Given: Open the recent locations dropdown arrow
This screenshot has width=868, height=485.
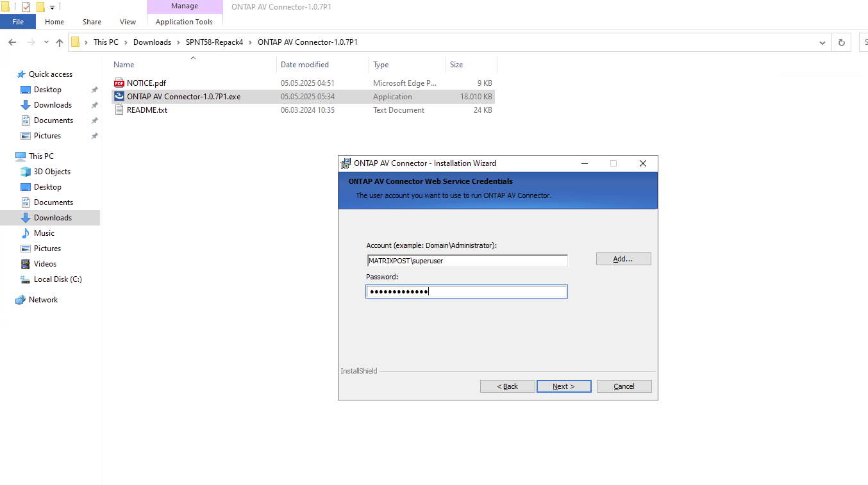Looking at the screenshot, I should coord(46,42).
